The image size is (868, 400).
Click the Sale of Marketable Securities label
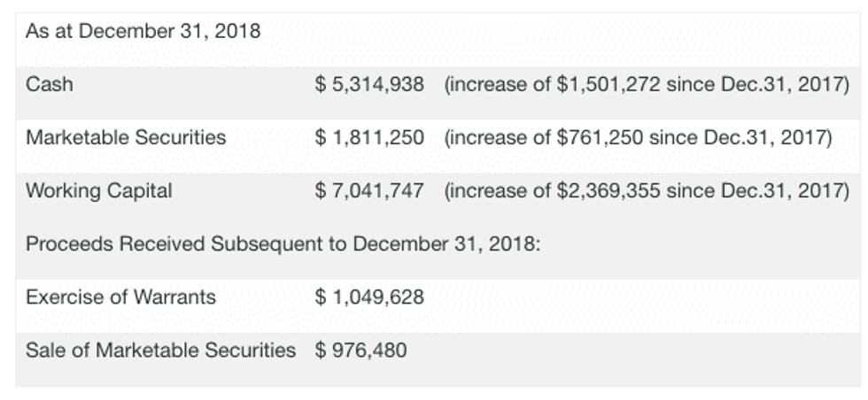(160, 350)
